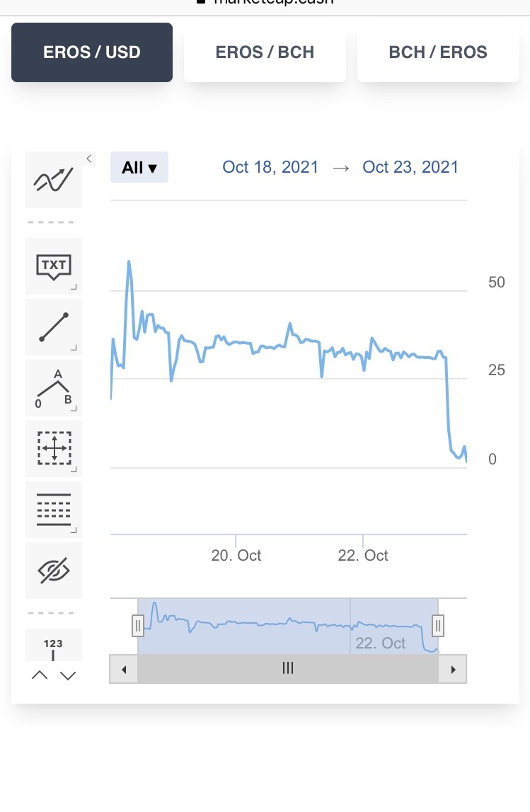Click the navigator scrollbar left arrow
530x812 pixels.
[124, 669]
